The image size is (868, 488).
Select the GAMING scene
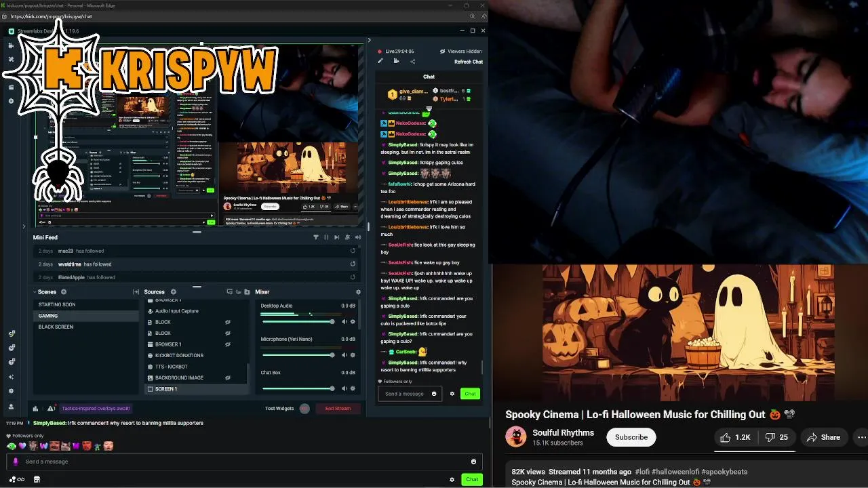(x=86, y=316)
